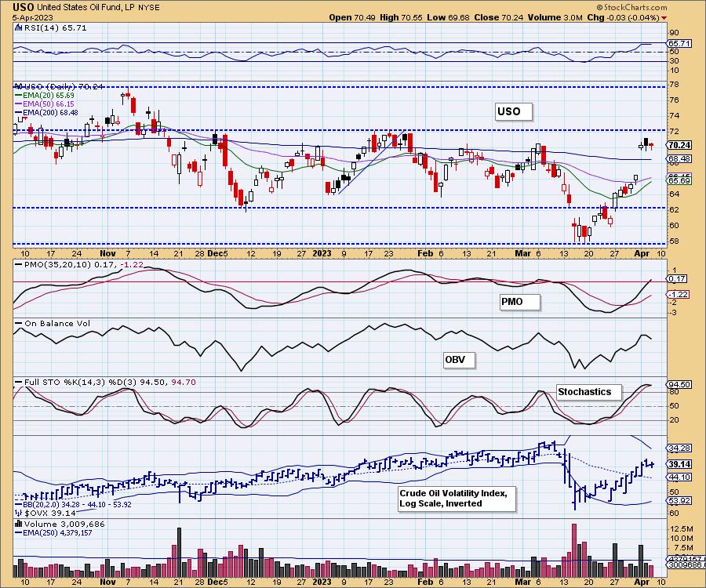Viewport: 706px width, 588px height.
Task: Click the Close 70.24 header value
Action: pos(498,17)
